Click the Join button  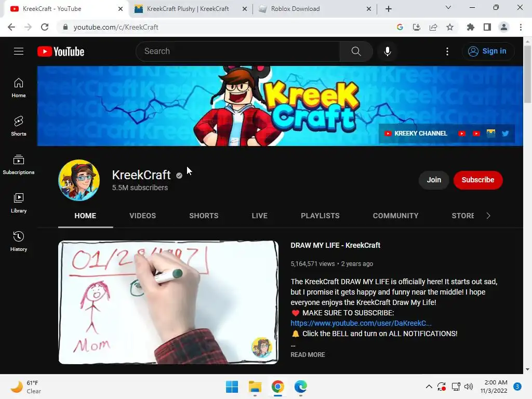[x=434, y=180]
